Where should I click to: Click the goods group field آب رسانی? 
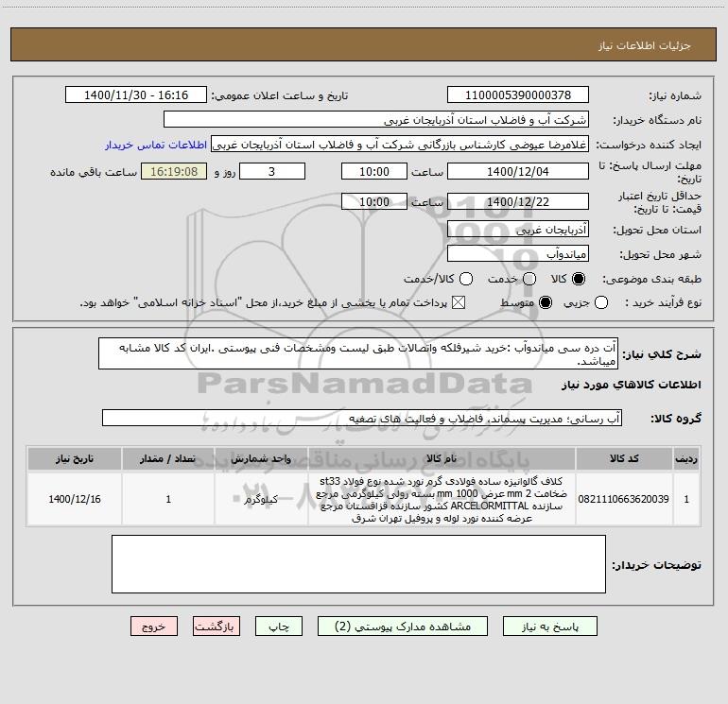362,418
